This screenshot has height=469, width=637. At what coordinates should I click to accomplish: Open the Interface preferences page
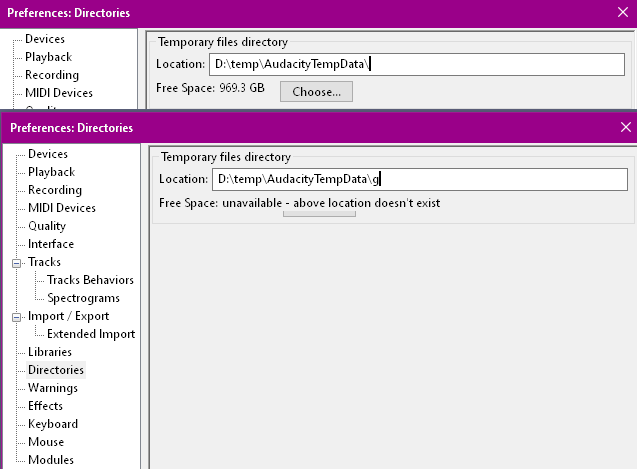[x=51, y=244]
